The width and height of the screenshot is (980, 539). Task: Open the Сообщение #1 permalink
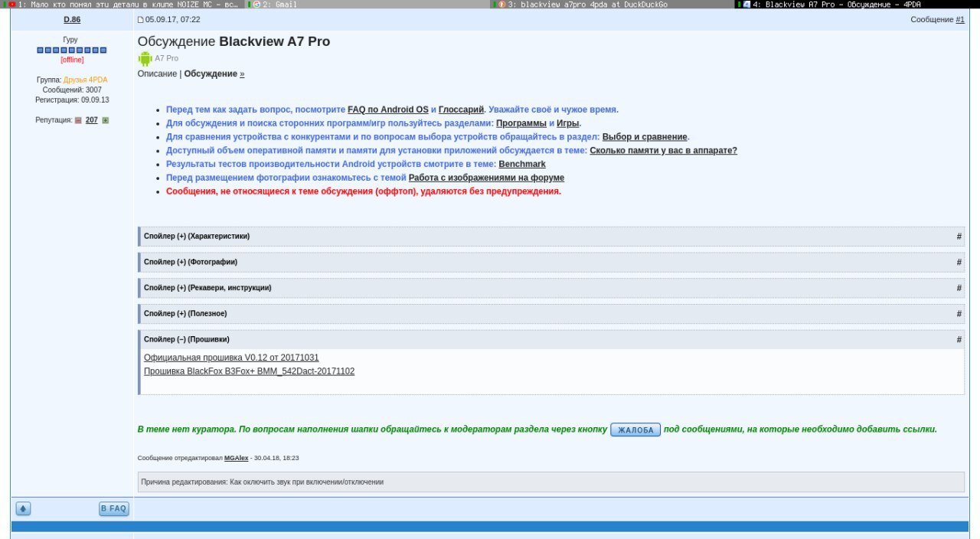(x=960, y=19)
